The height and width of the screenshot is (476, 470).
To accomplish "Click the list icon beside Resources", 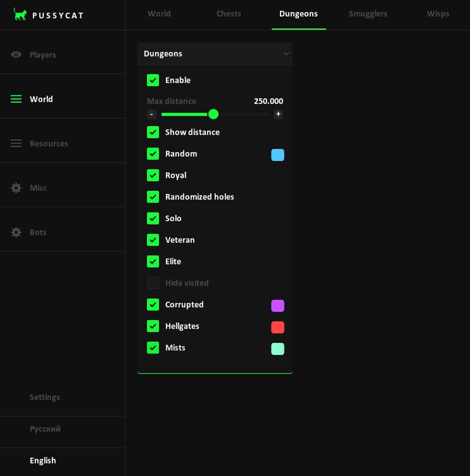I will 16,143.
